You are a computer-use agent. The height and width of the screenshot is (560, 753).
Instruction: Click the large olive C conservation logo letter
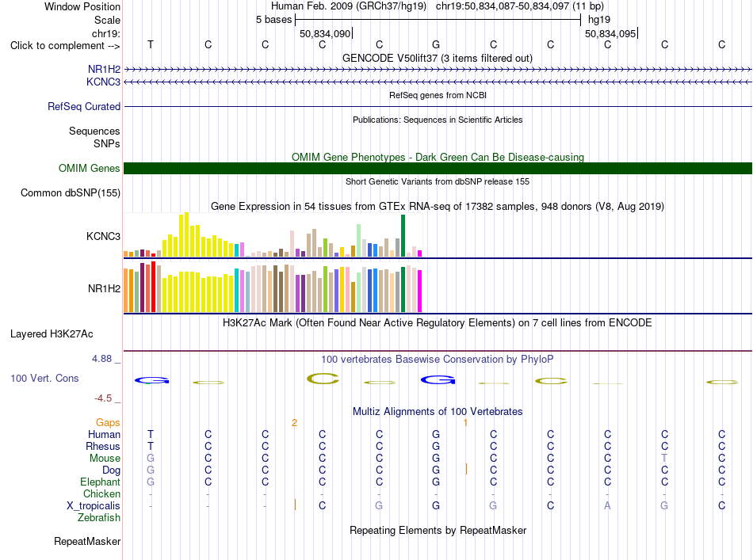click(323, 379)
